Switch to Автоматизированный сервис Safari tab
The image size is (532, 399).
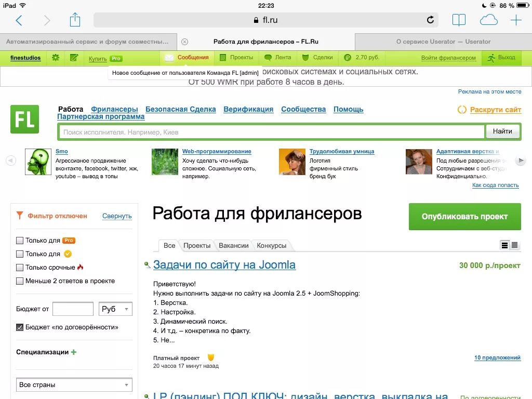(x=88, y=42)
